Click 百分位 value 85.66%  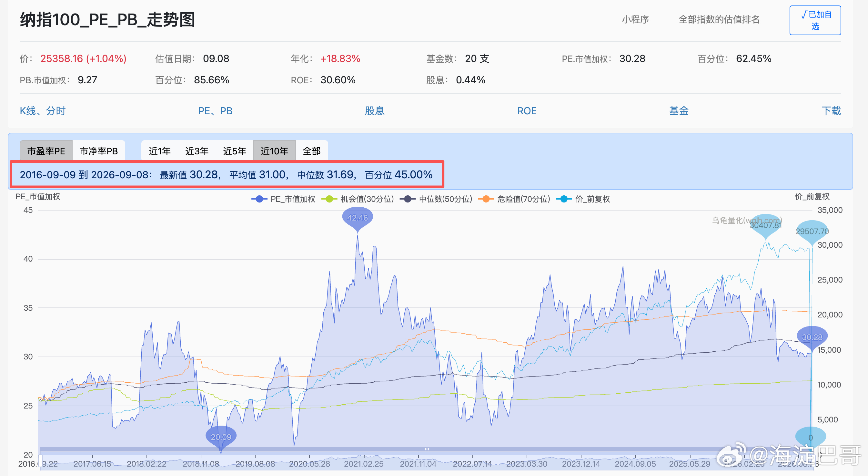(x=211, y=80)
